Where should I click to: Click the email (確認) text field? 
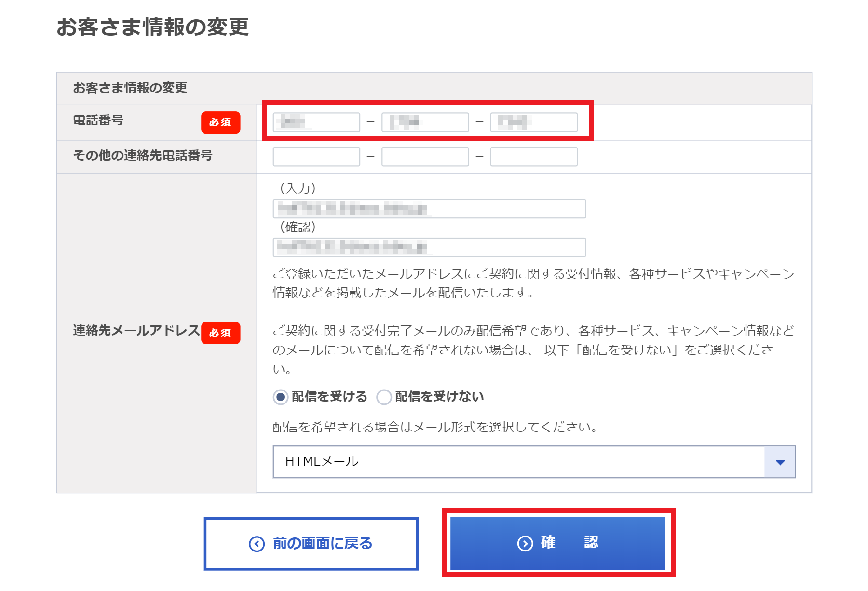pyautogui.click(x=429, y=247)
